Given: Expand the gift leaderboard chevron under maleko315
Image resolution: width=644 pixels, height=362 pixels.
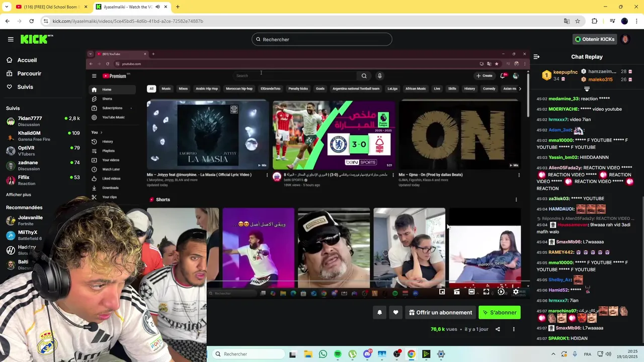Looking at the screenshot, I should pos(587,88).
